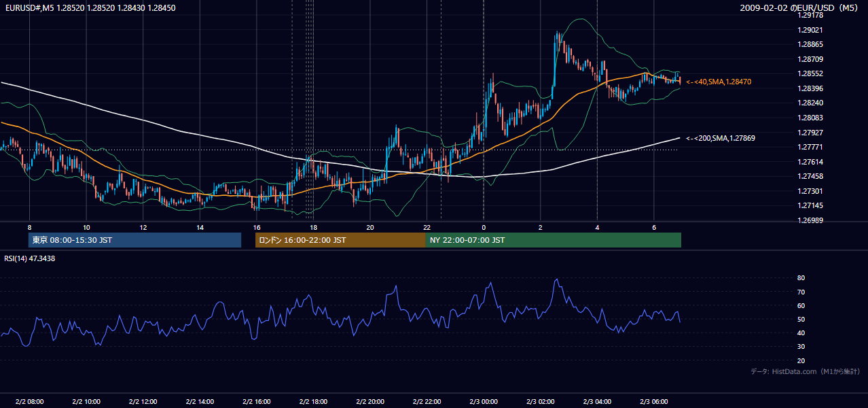Click RSI scale value 50
868x408 pixels.
pos(801,319)
